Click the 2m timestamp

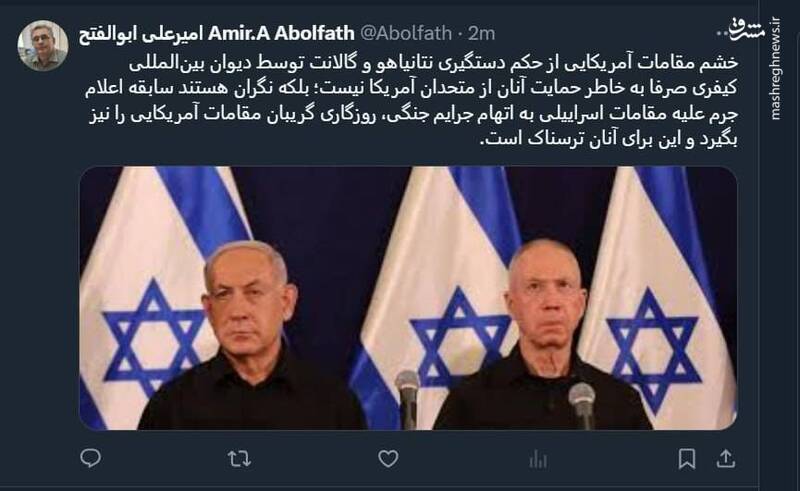[x=481, y=33]
